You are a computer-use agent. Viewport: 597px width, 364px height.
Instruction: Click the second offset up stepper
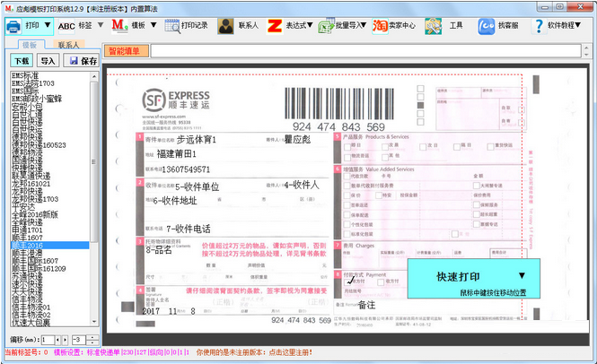(x=92, y=337)
